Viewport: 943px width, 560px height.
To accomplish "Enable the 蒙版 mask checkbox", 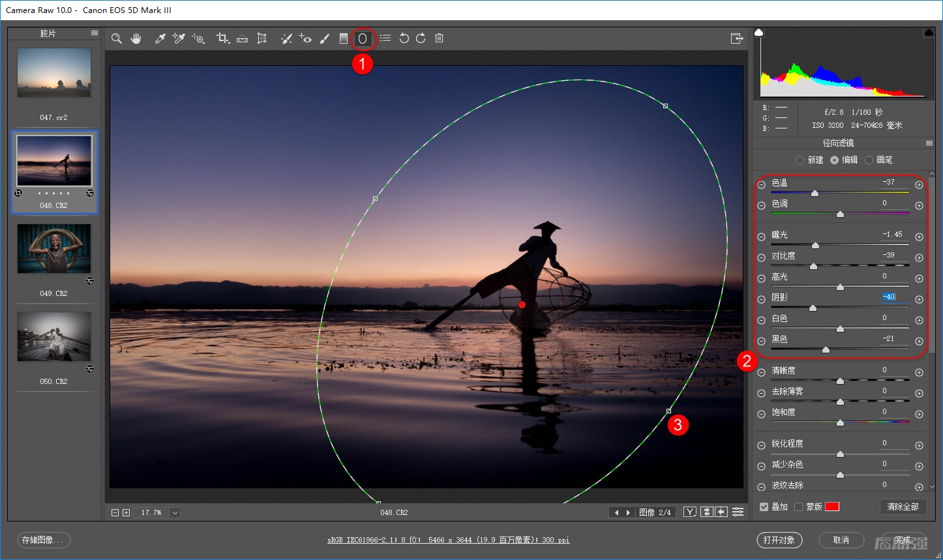I will pyautogui.click(x=798, y=507).
